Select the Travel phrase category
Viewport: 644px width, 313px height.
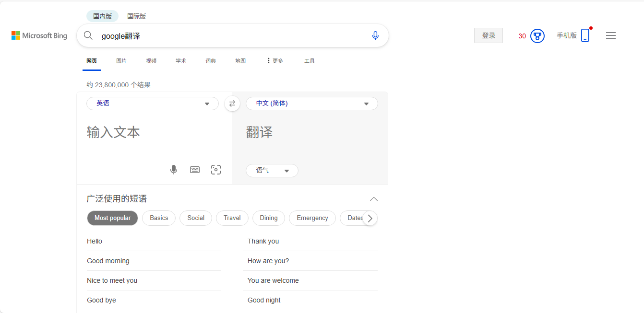(x=232, y=218)
